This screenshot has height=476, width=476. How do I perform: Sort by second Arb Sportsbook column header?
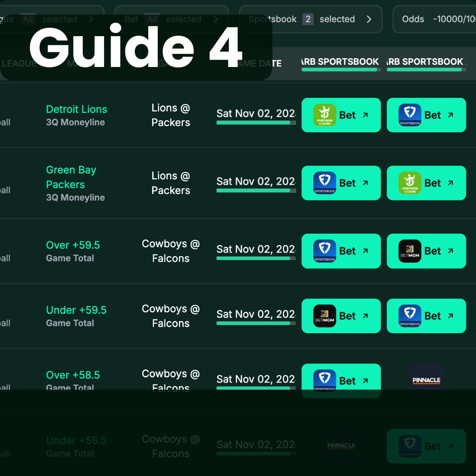tap(425, 62)
